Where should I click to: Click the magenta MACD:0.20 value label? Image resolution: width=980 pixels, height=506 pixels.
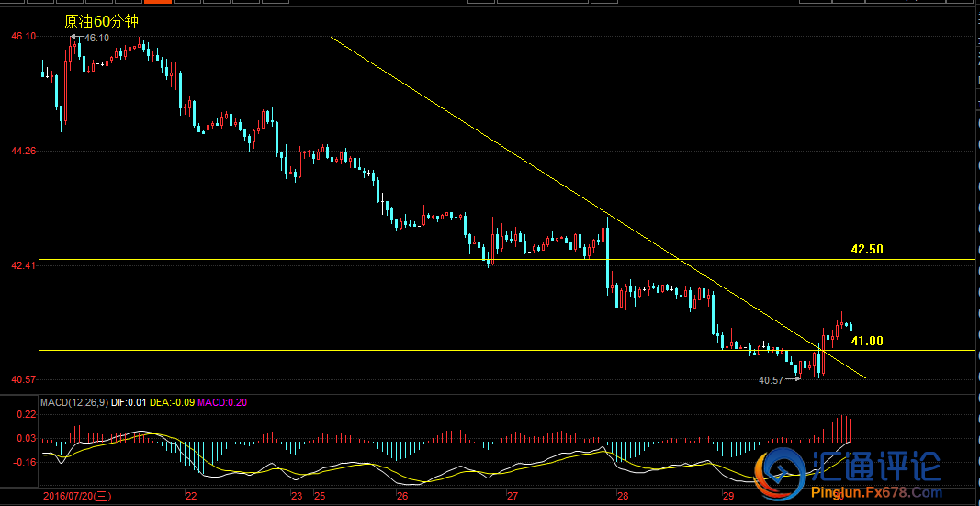coord(222,402)
